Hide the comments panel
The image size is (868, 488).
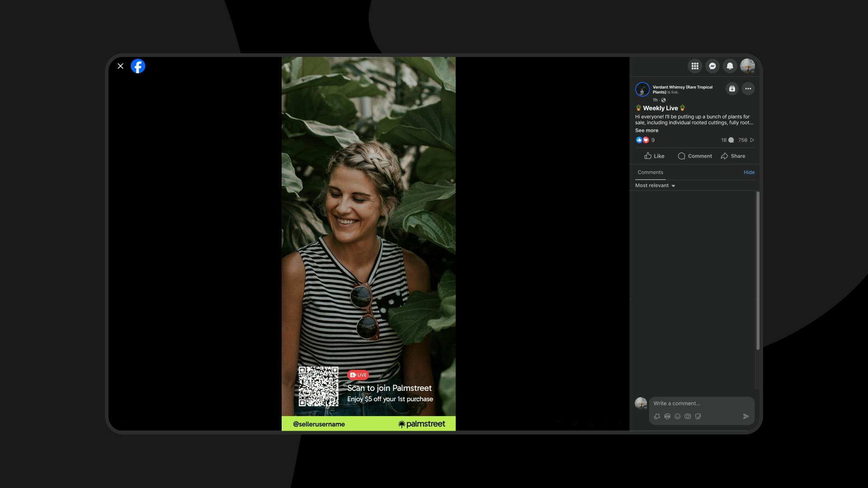pos(749,172)
